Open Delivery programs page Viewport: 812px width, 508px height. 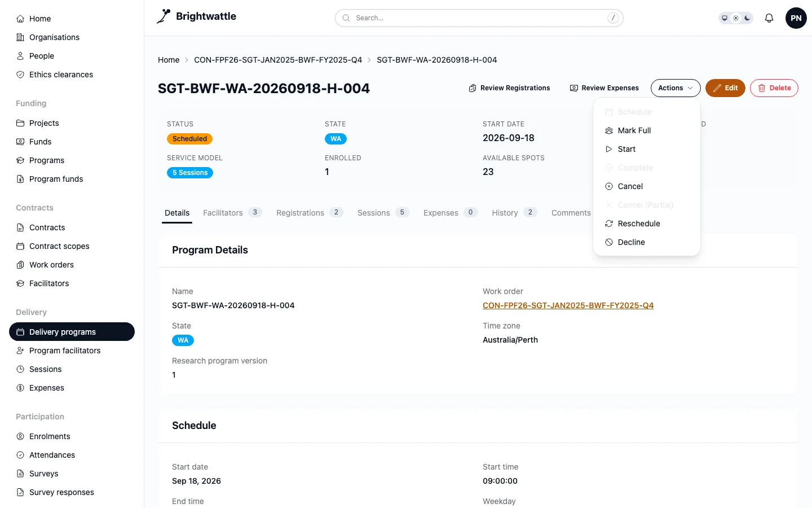click(72, 332)
